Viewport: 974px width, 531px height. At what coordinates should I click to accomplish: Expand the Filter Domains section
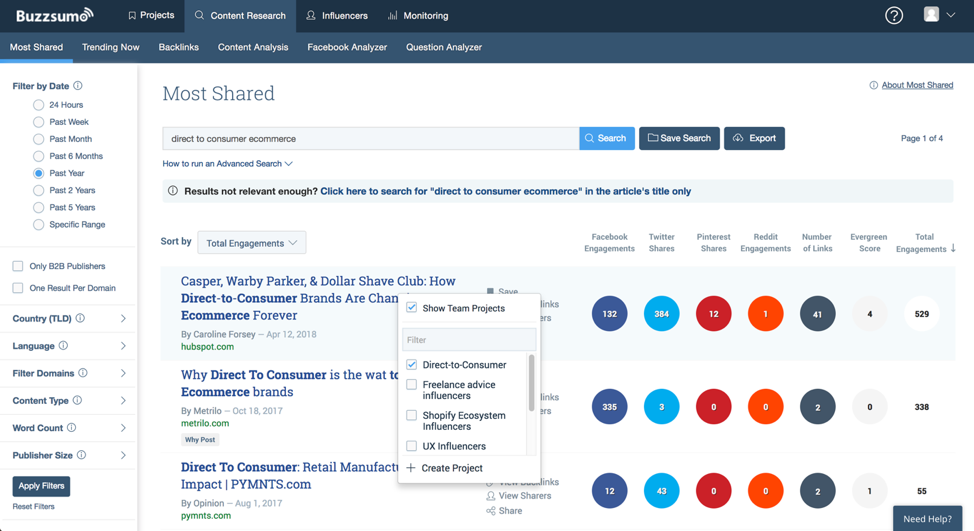[x=123, y=373]
